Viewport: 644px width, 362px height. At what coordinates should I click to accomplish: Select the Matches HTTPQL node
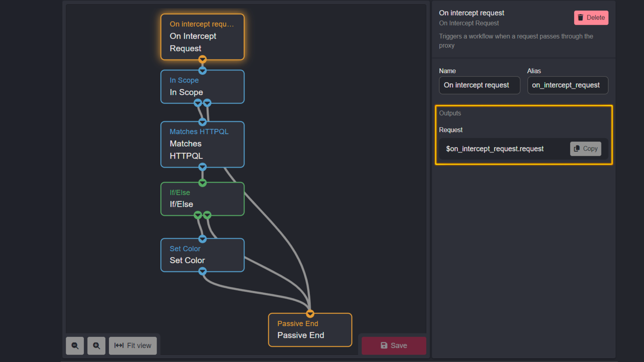coord(202,144)
